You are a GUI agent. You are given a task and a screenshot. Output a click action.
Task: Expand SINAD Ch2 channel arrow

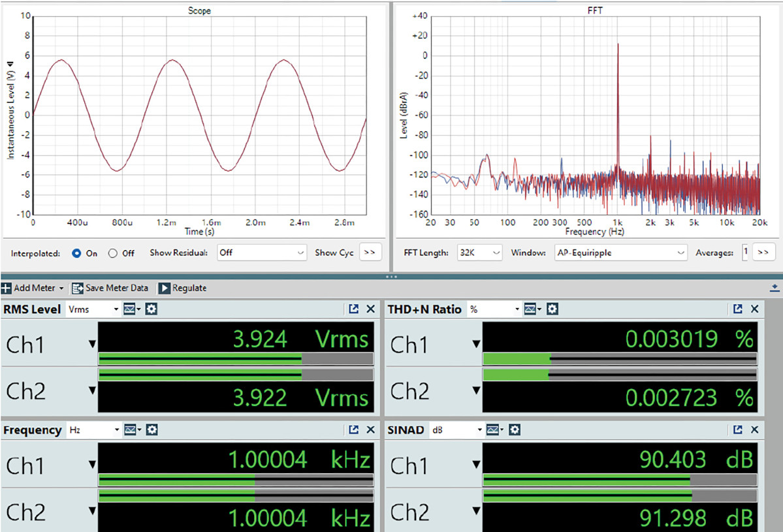pyautogui.click(x=476, y=510)
